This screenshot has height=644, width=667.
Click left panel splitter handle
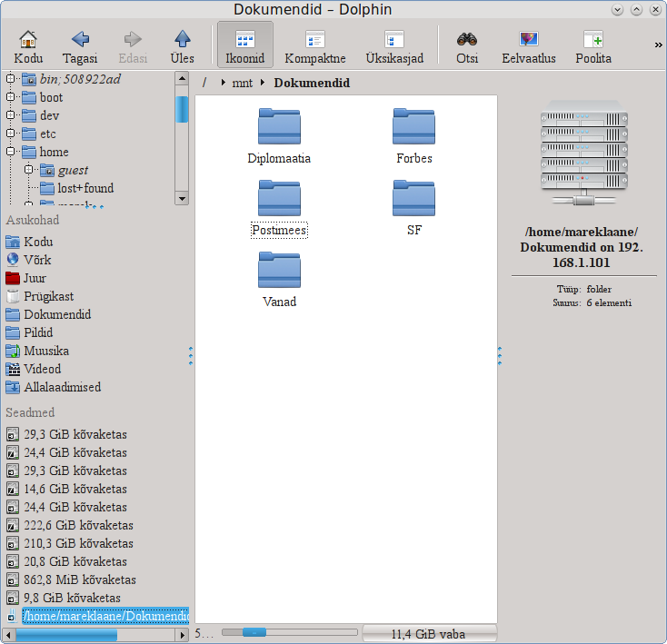(x=191, y=356)
